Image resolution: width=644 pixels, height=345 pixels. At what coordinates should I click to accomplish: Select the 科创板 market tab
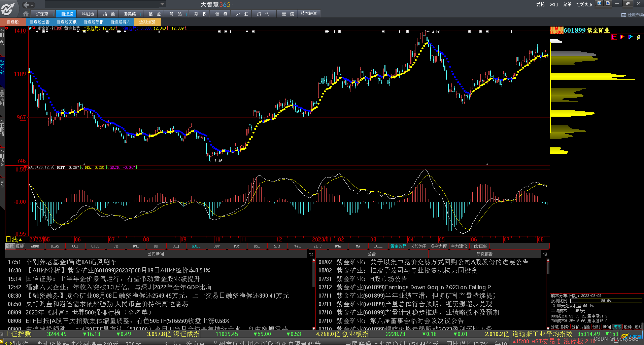88,14
